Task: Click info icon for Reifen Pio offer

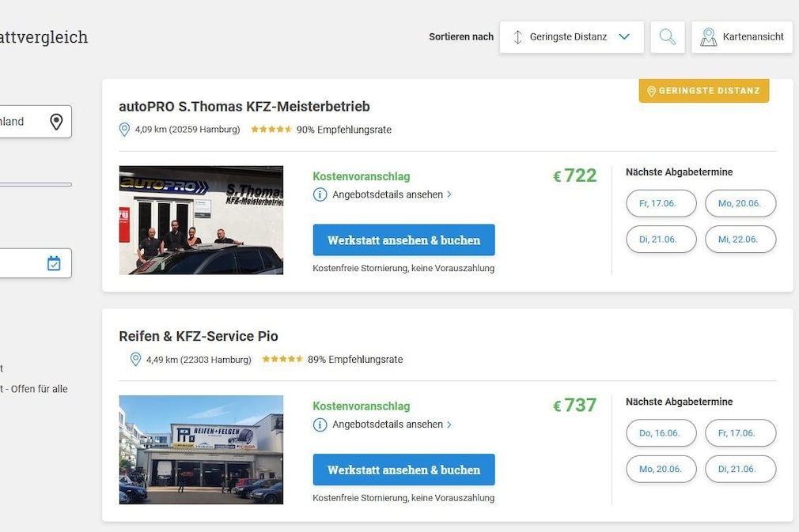Action: (x=320, y=424)
